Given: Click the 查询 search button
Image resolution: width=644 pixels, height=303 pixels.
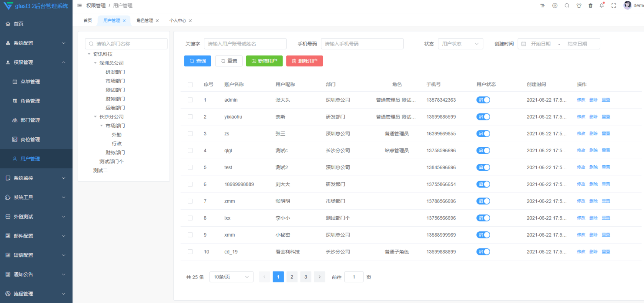Looking at the screenshot, I should (x=197, y=61).
